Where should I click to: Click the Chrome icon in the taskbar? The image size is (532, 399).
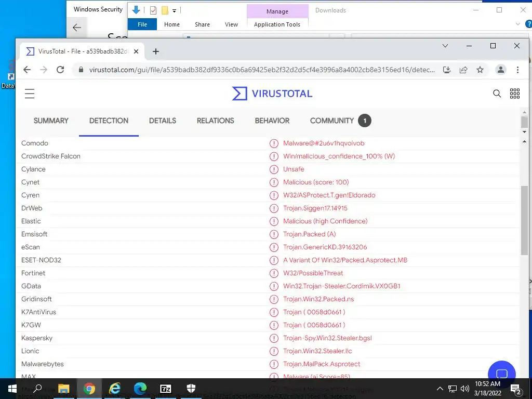(89, 389)
